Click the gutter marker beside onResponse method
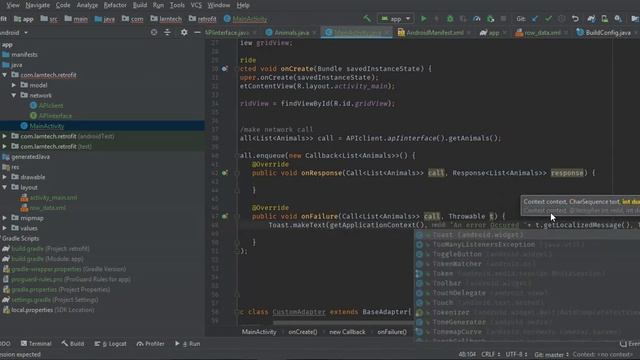Screen dimensions: 640x360 [x=224, y=173]
